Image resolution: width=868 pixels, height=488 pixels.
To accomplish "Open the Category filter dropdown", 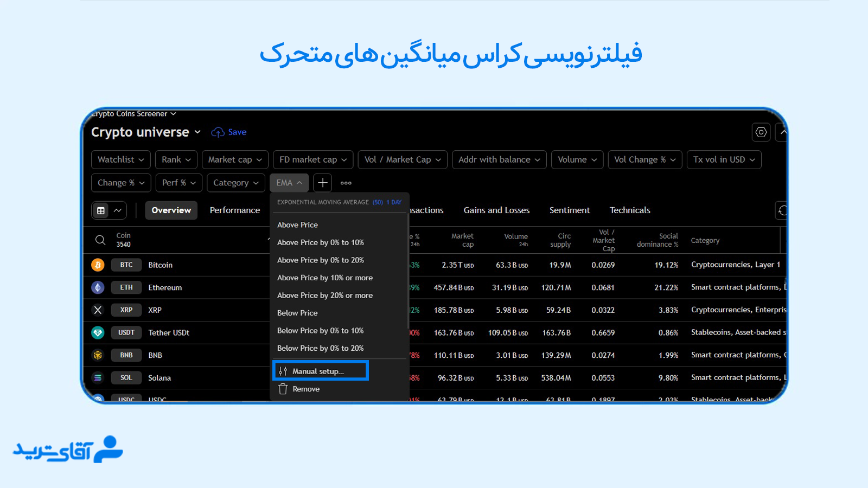I will (235, 183).
